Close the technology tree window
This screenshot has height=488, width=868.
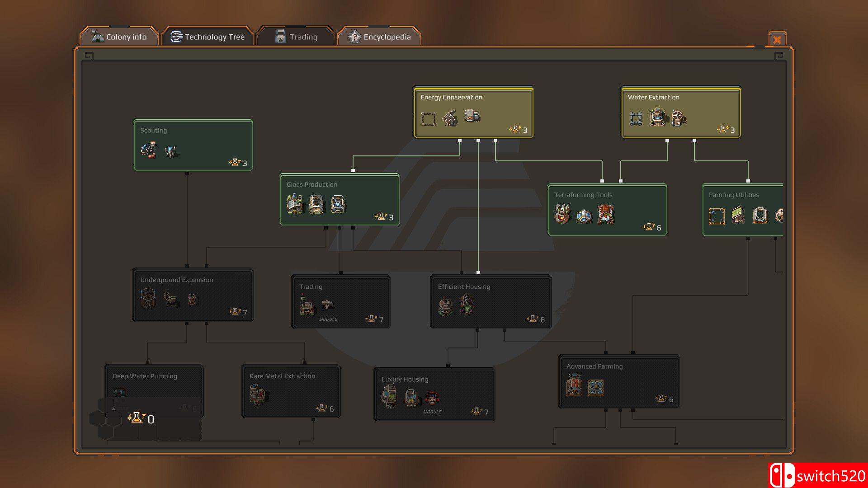click(x=777, y=40)
